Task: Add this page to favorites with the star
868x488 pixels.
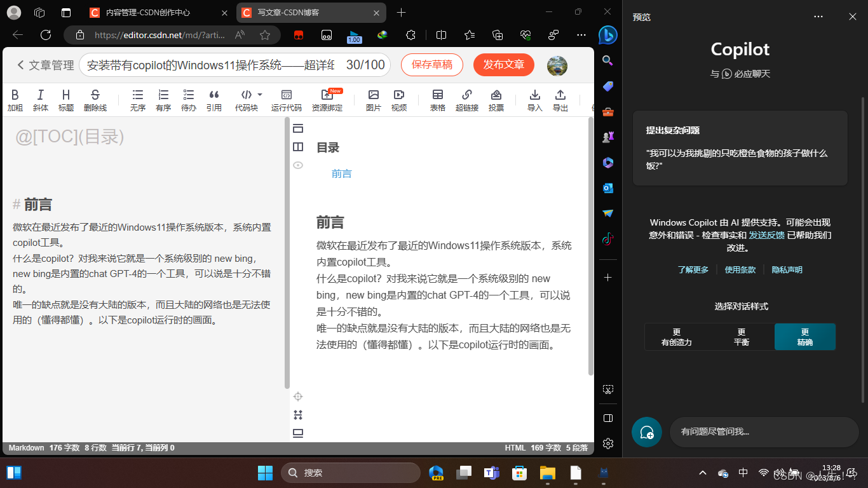Action: coord(265,36)
